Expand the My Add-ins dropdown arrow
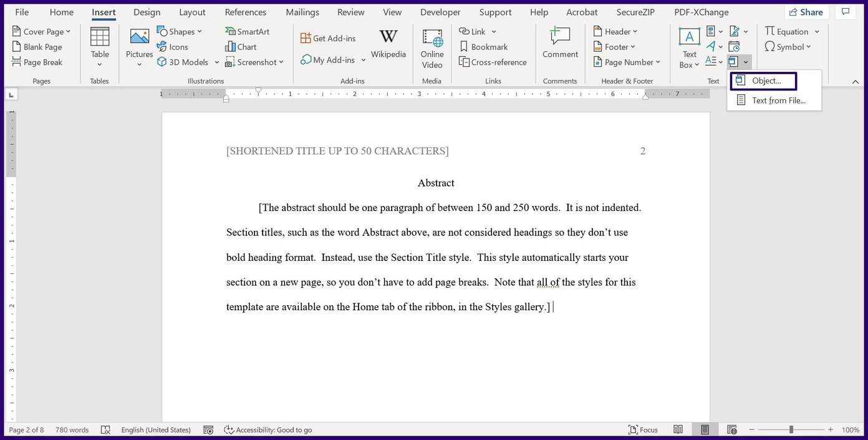 coord(364,61)
